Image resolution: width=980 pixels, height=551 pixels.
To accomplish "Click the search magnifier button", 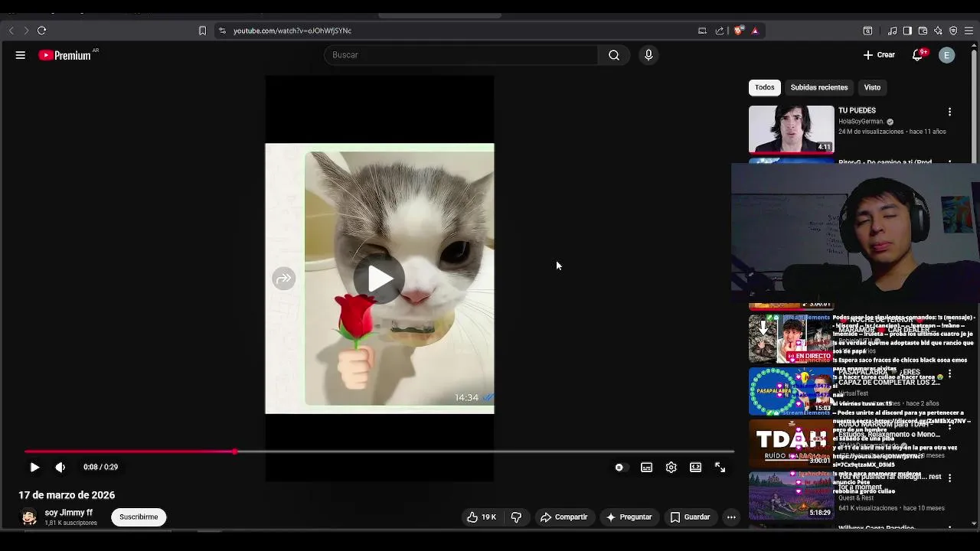I will [x=614, y=55].
